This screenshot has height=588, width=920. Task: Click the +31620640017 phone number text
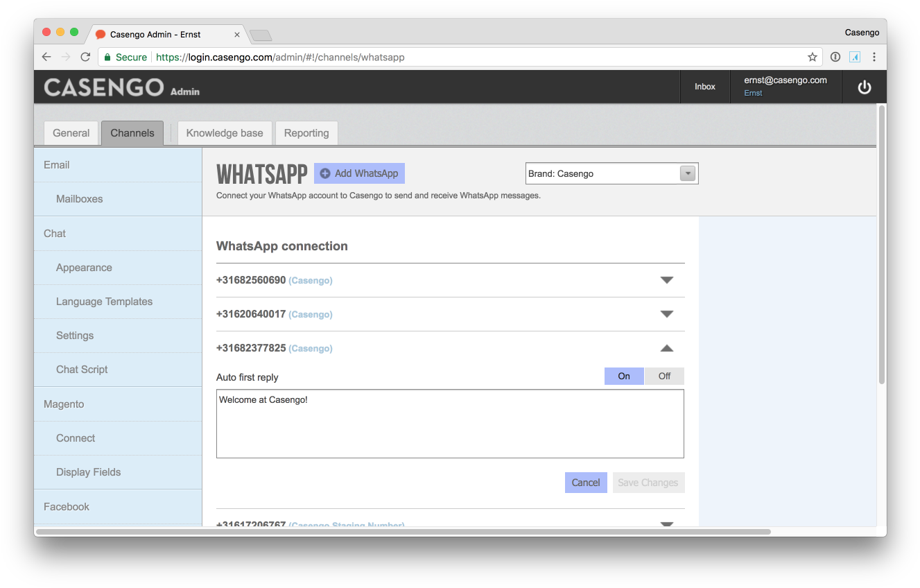click(251, 314)
